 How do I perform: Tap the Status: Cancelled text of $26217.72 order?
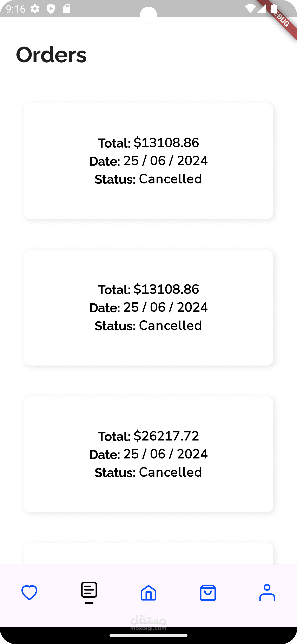click(148, 472)
